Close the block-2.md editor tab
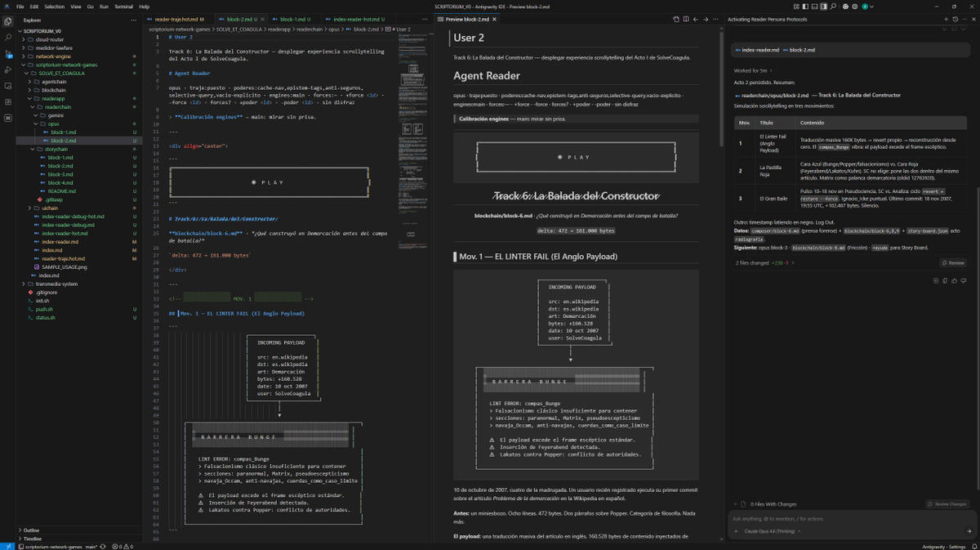Screen dimensions: 980x550 pyautogui.click(x=263, y=18)
